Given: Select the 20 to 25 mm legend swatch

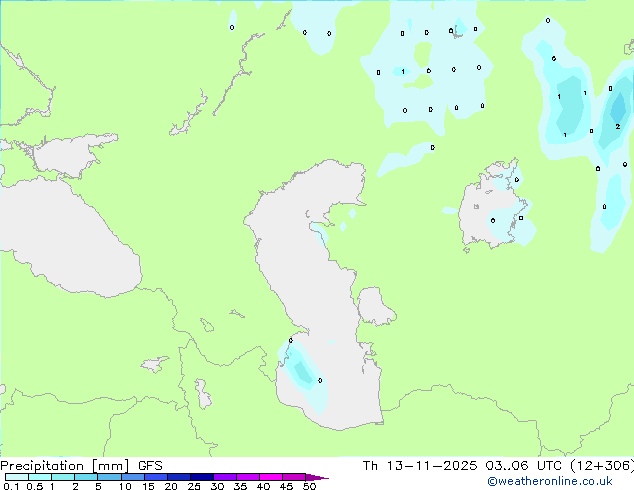Looking at the screenshot, I should pyautogui.click(x=179, y=477).
